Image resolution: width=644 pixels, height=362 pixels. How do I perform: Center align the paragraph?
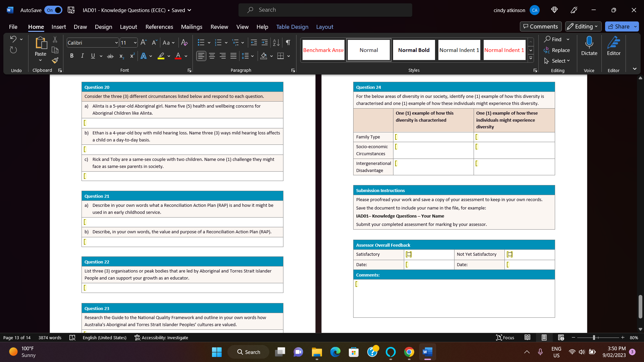coord(212,56)
